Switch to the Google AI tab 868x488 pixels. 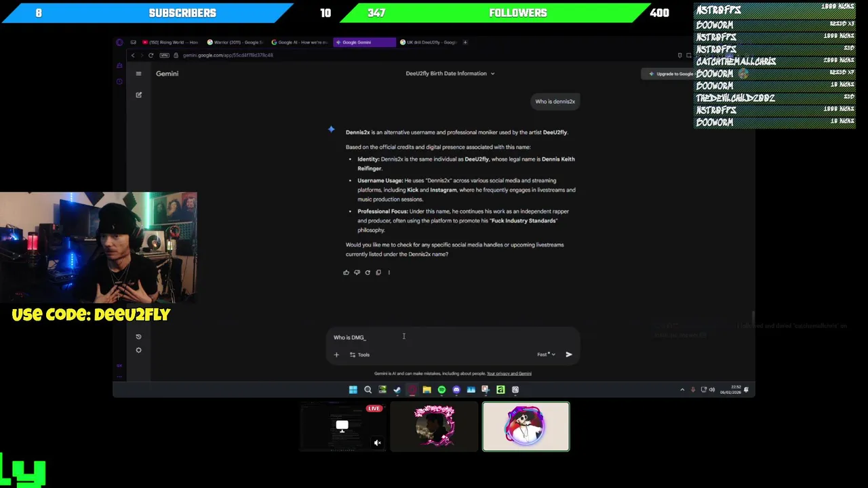coord(300,42)
